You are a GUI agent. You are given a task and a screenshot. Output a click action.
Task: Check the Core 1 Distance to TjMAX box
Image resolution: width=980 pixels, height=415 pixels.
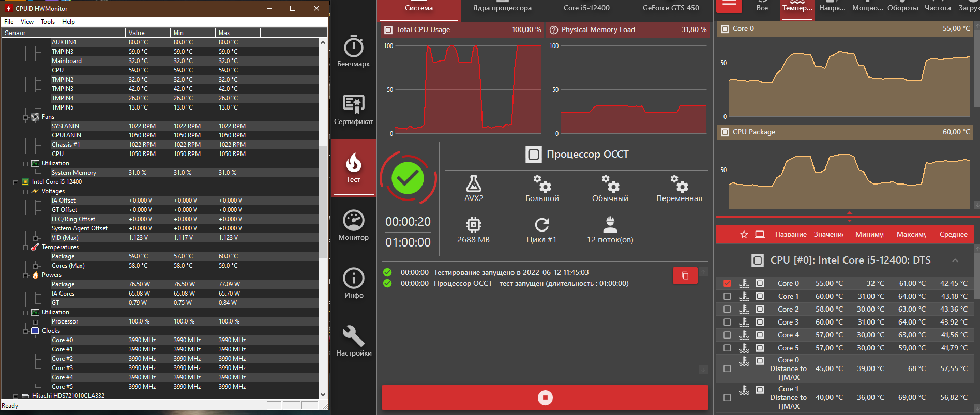(727, 397)
